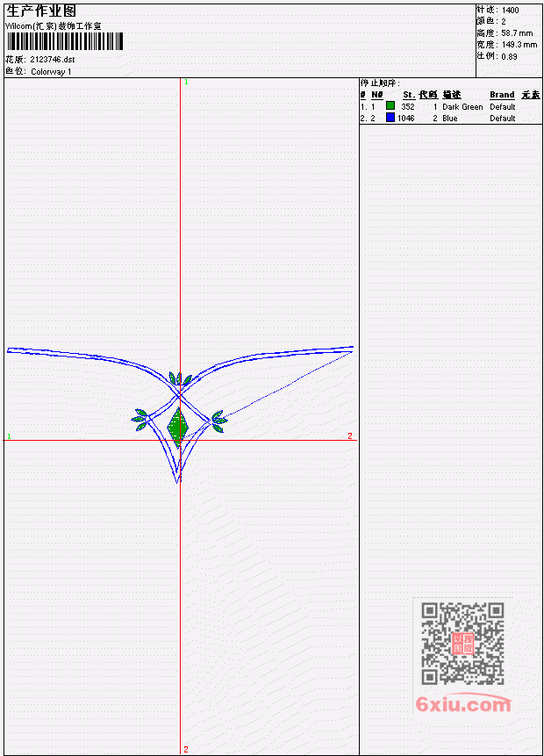Select the file name '2123746.dst'
The image size is (544, 756).
click(53, 60)
